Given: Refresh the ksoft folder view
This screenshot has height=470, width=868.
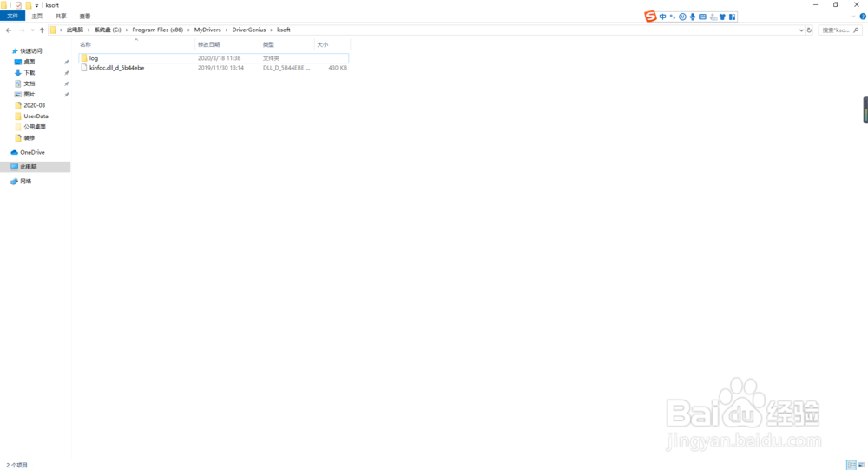Looking at the screenshot, I should point(809,30).
